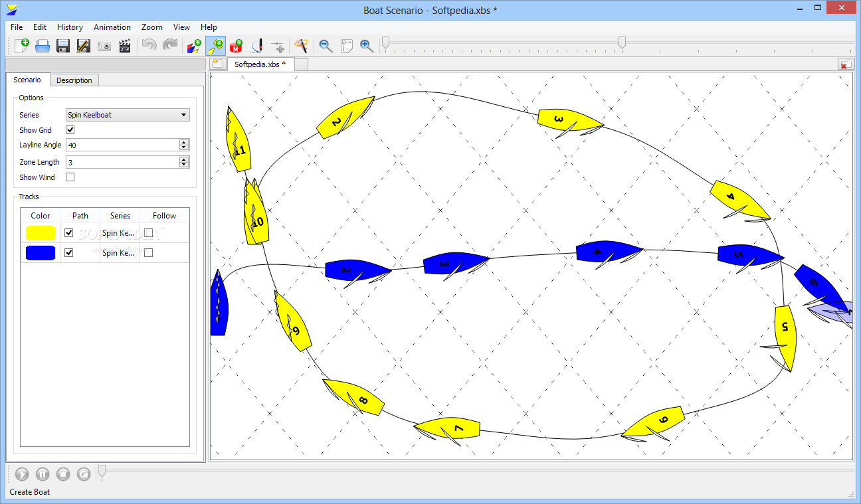Click the Series column header
This screenshot has width=861, height=504.
click(x=120, y=216)
